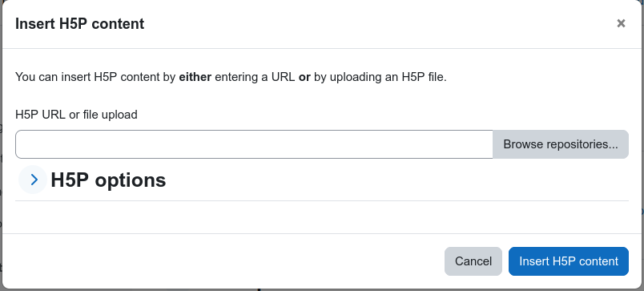Expand the H5P options chevron arrow
The width and height of the screenshot is (644, 291).
pos(33,180)
